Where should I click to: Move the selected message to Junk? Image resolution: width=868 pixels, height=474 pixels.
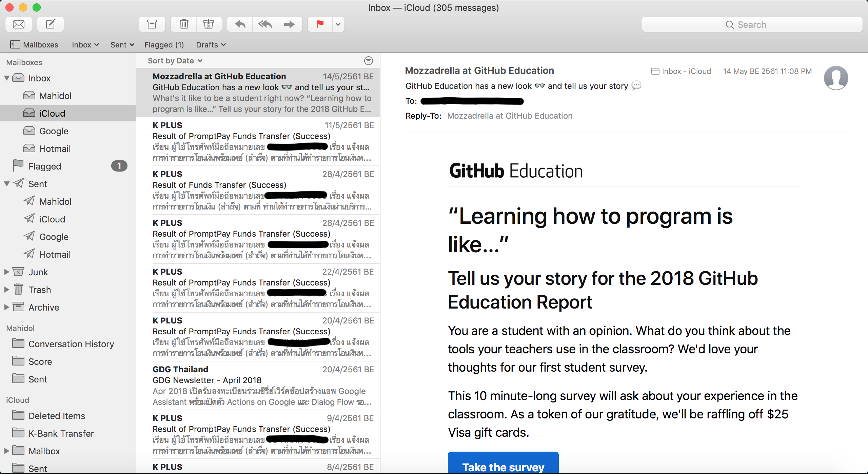coord(209,24)
